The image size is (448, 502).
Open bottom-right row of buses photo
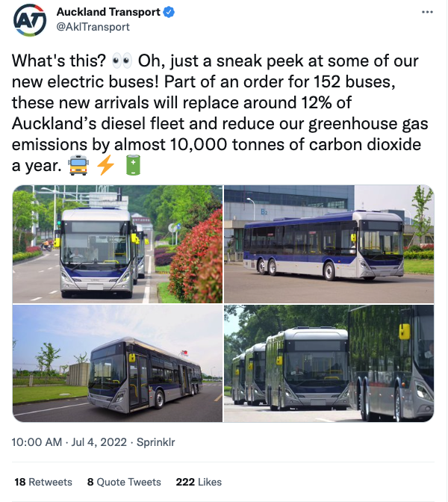point(329,363)
